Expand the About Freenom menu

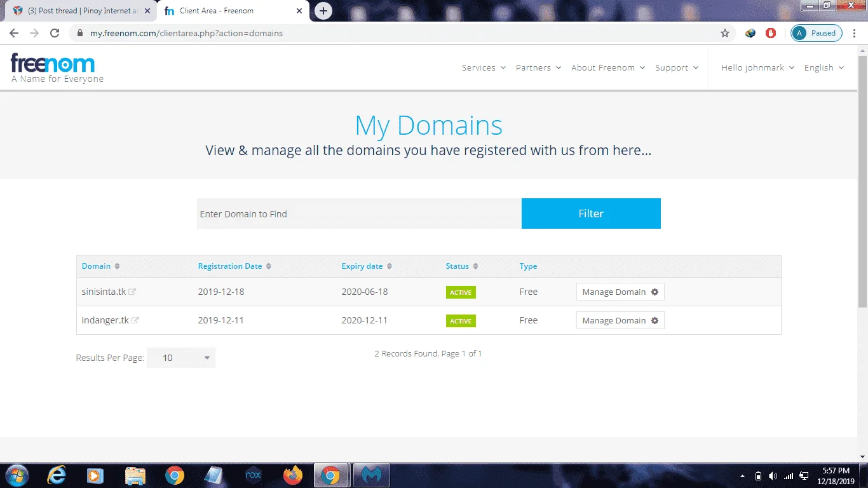click(608, 68)
